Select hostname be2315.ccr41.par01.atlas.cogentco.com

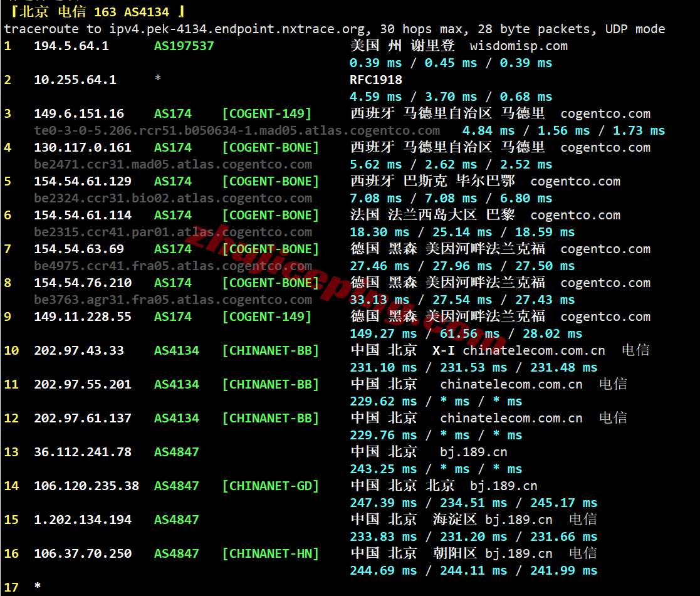tap(173, 233)
